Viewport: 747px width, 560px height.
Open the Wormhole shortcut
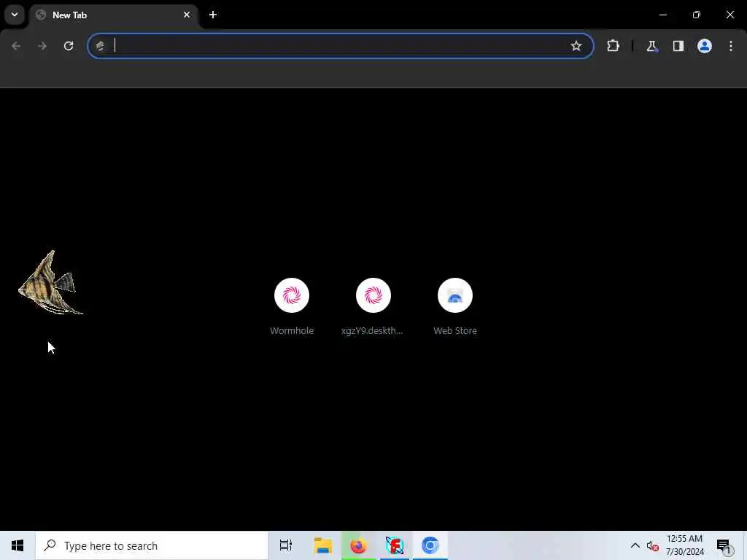292,307
